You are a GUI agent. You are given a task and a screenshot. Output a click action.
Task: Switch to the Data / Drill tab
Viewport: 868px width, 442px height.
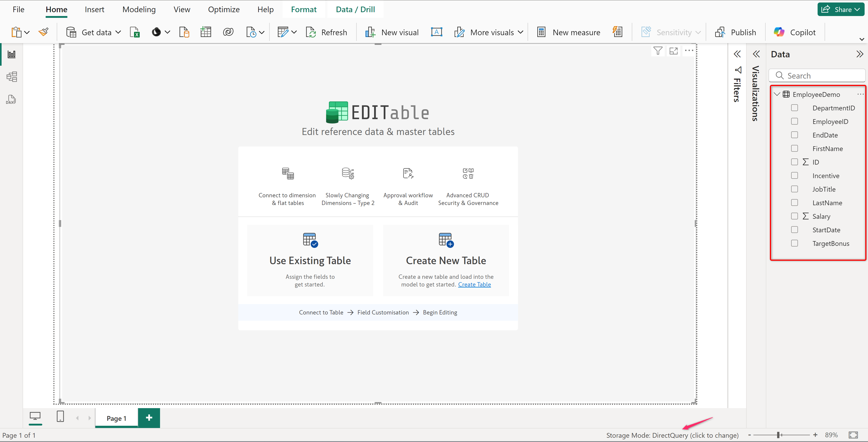coord(355,9)
